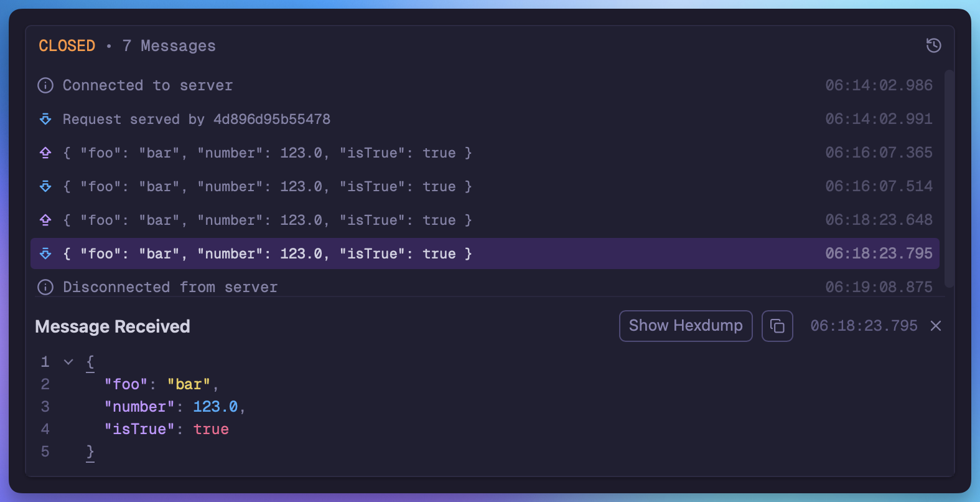
Task: Copy message content with copy icon button
Action: 777,326
